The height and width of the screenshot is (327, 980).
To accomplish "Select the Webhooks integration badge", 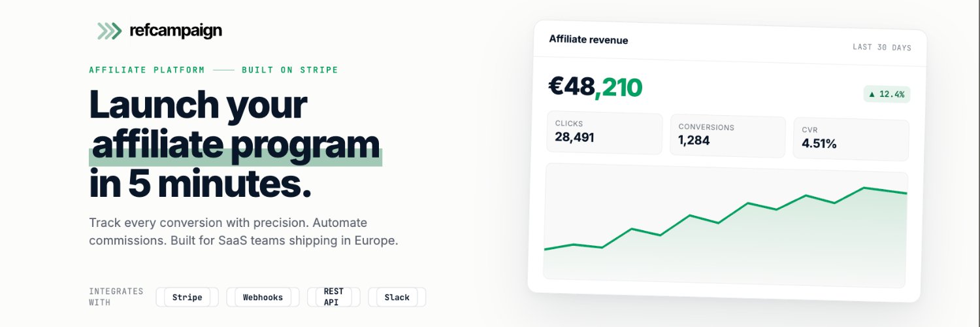I will [263, 297].
